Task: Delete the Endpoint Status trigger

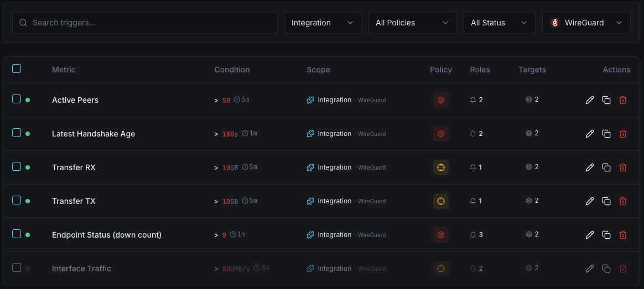Action: tap(622, 235)
